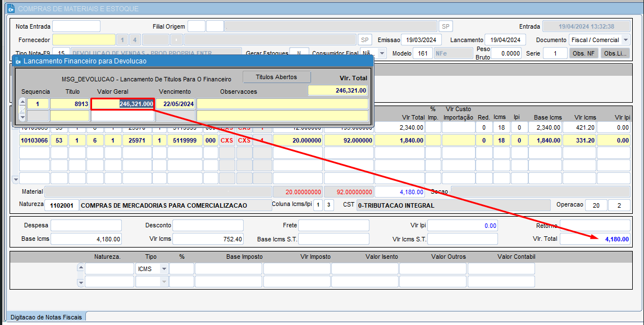Screen dimensions: 644x325
Task: Click Coluna Icms/Ipi box showing 3
Action: 328,205
